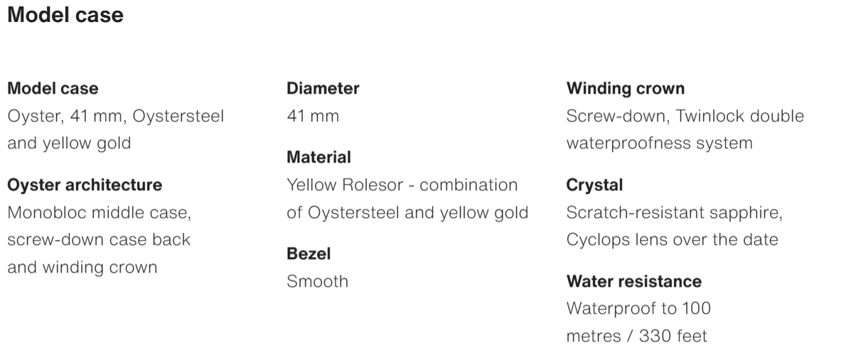Click the Scratch-resistant sapphire text

[673, 212]
